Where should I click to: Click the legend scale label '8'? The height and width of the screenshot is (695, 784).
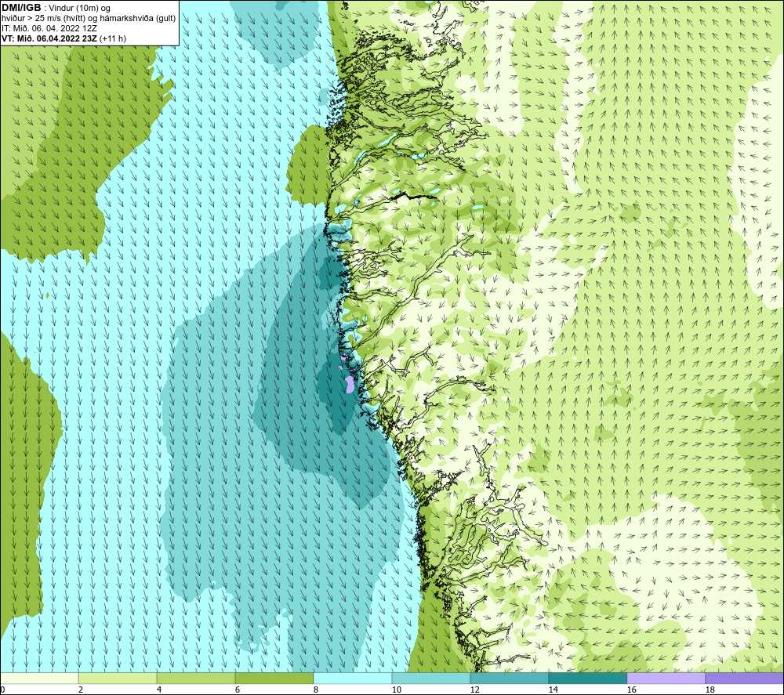coord(315,690)
